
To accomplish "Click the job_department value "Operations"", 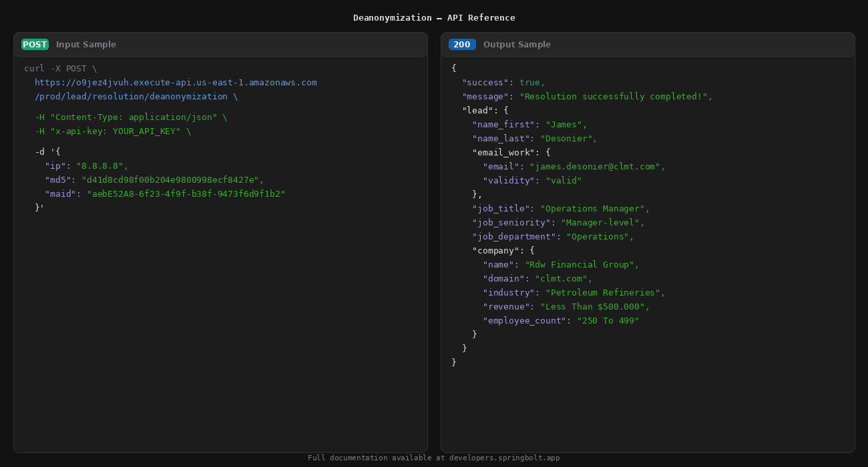I will click(600, 237).
